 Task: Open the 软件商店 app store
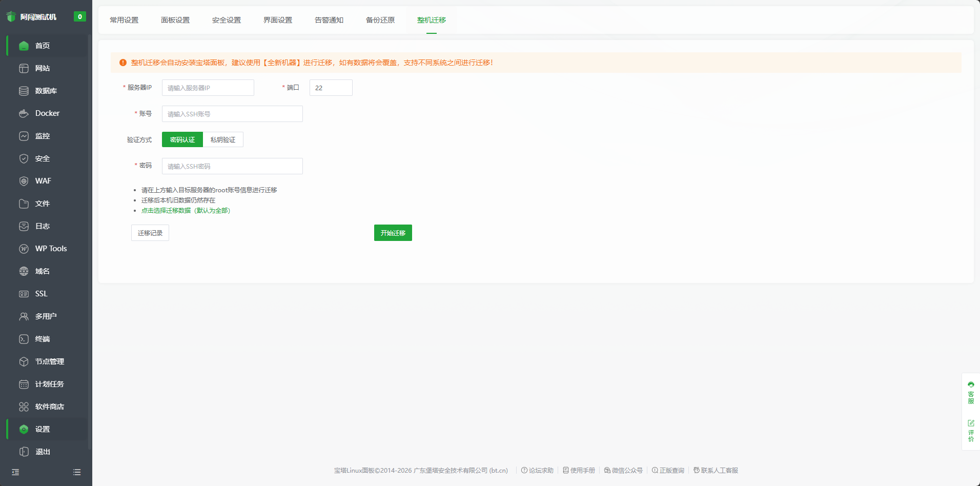tap(49, 407)
